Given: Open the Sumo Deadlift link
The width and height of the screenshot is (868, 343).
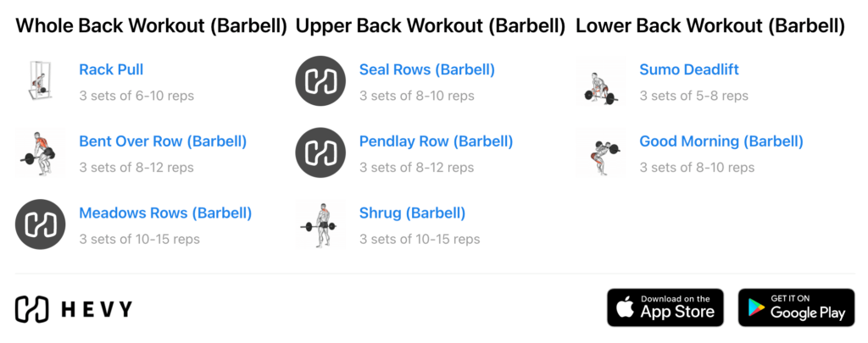Looking at the screenshot, I should tap(689, 69).
